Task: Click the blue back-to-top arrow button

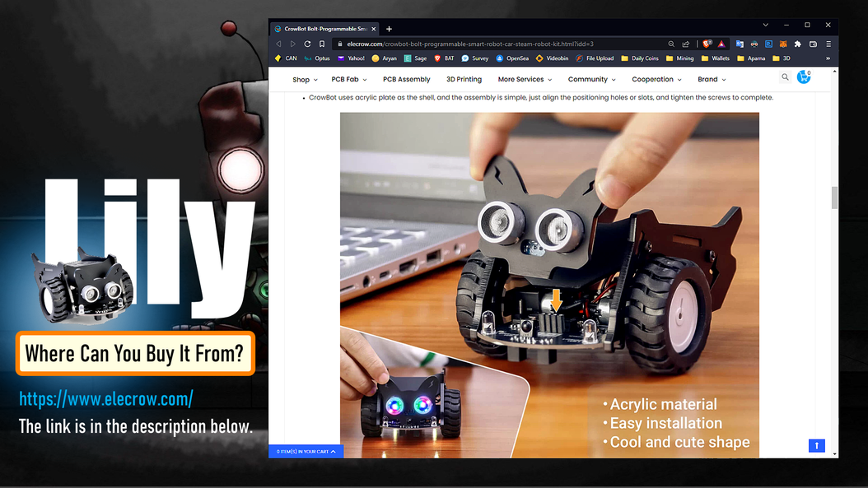Action: (816, 445)
